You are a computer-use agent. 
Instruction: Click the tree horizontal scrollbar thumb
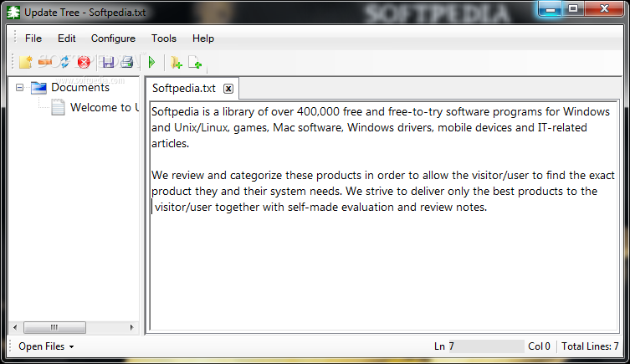(x=54, y=327)
